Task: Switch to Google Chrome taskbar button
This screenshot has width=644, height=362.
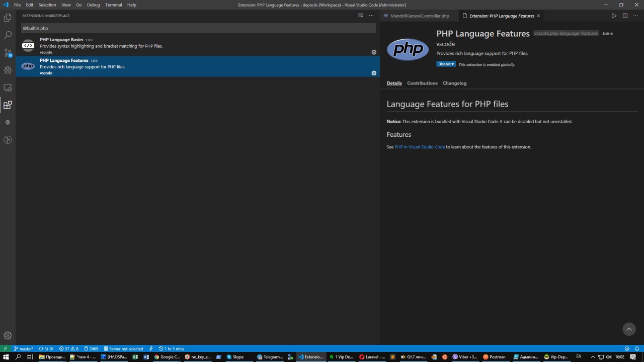Action: tap(167, 357)
